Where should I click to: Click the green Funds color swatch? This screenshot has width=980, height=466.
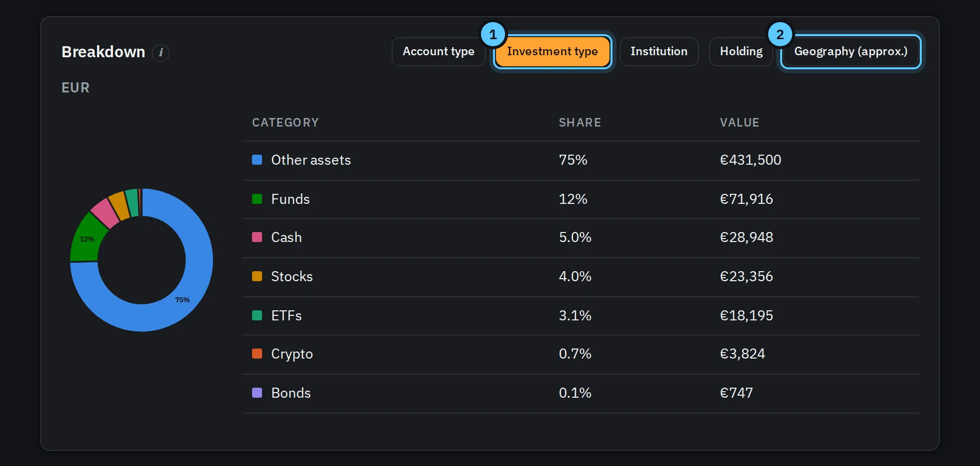(257, 199)
